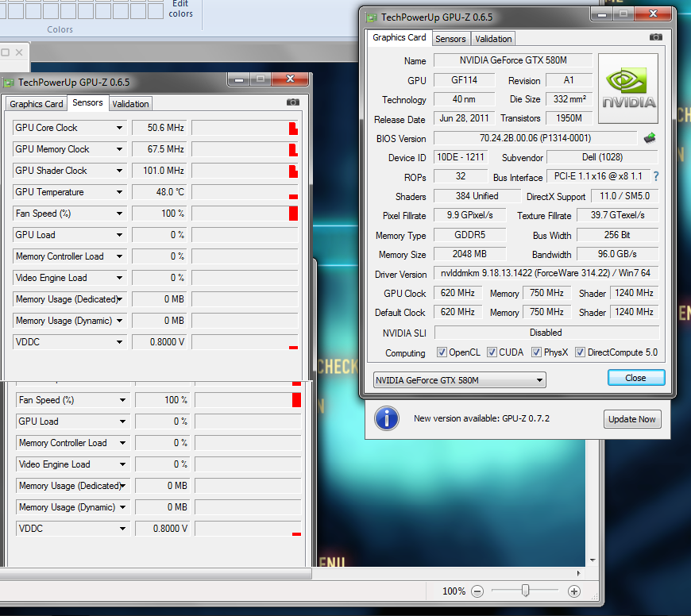This screenshot has height=616, width=691.
Task: Click the GPU Memory Clock value 67.5 MHz
Action: click(x=160, y=149)
